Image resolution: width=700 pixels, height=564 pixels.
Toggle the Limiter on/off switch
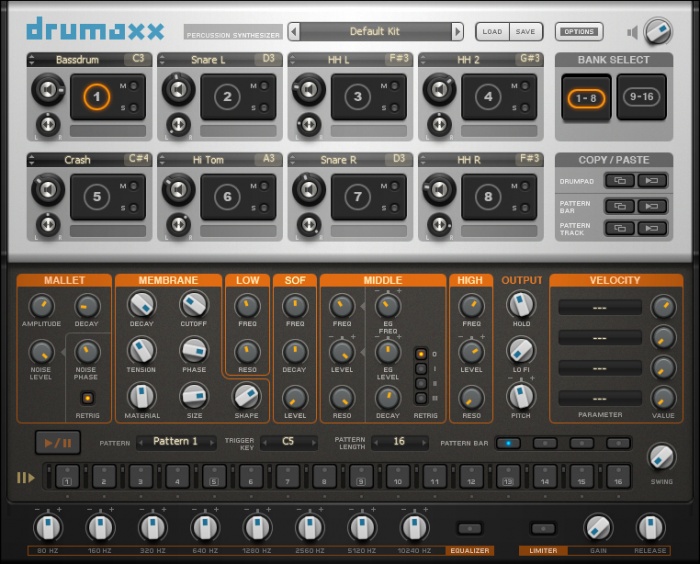[x=543, y=529]
